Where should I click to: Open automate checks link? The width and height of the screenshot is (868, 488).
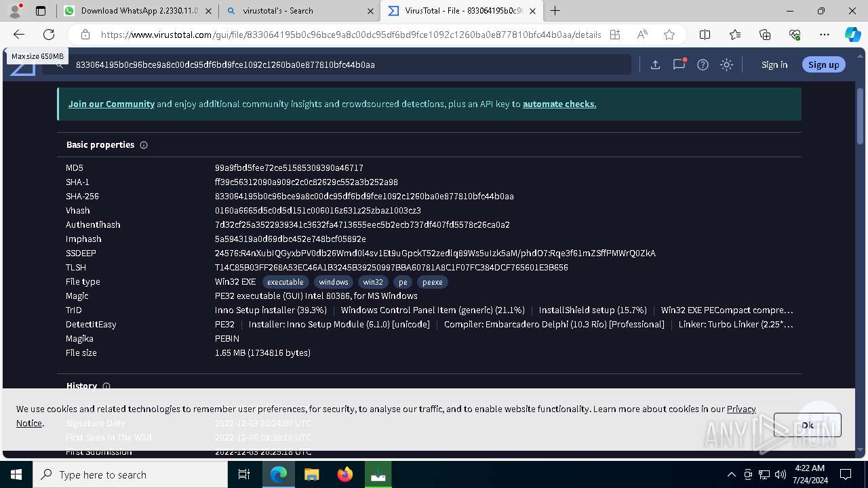tap(559, 104)
